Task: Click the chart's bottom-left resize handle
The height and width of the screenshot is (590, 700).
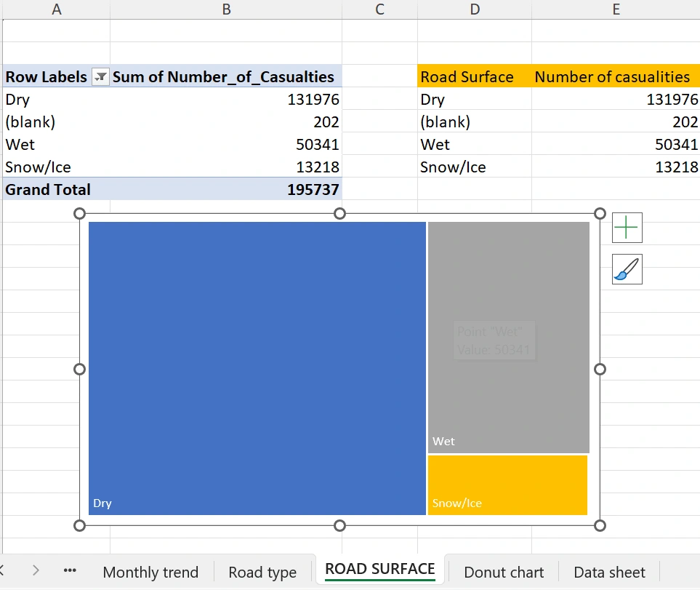Action: pos(79,526)
